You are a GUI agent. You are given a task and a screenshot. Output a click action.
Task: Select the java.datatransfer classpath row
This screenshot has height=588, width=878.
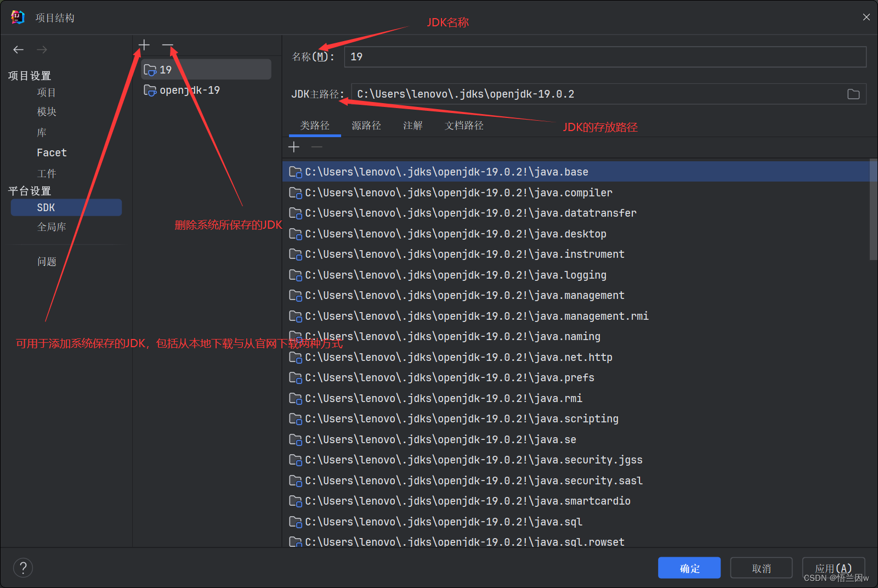click(x=576, y=213)
